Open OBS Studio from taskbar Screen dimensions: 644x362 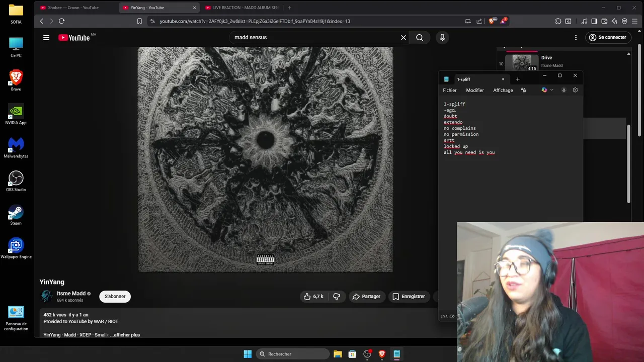click(367, 354)
